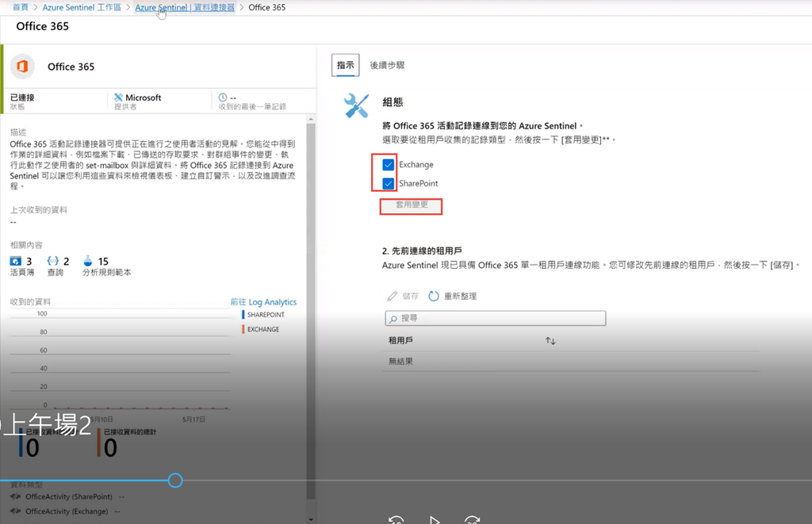
Task: Switch to the 指示 tab
Action: pyautogui.click(x=346, y=65)
